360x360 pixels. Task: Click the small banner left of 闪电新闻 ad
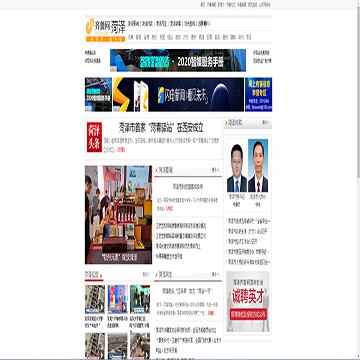pyautogui.click(x=98, y=95)
